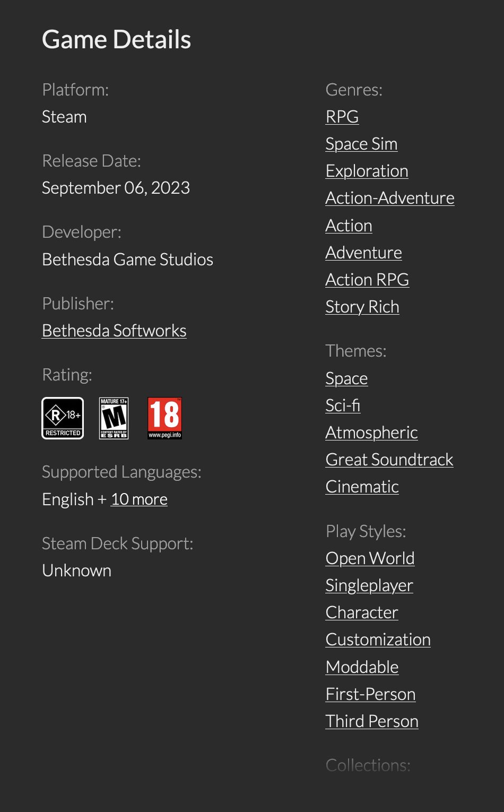Open the Space theme link
Image resolution: width=504 pixels, height=812 pixels.
click(346, 378)
